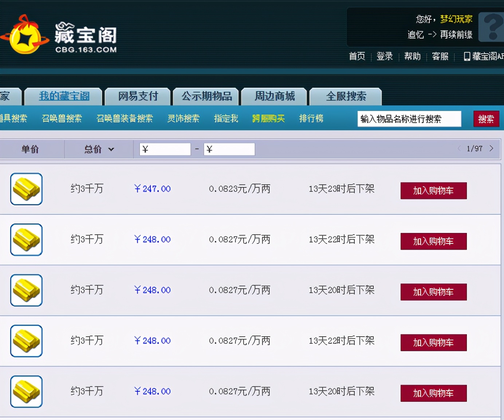Focus the 输入物品名称进行搜索 search box

coord(409,119)
